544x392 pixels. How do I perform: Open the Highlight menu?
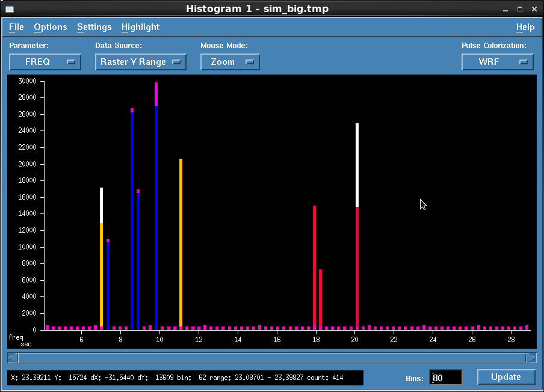[140, 27]
